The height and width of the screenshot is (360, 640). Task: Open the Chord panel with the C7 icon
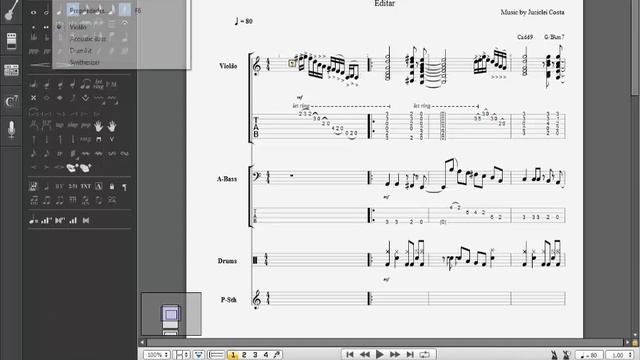pyautogui.click(x=11, y=101)
